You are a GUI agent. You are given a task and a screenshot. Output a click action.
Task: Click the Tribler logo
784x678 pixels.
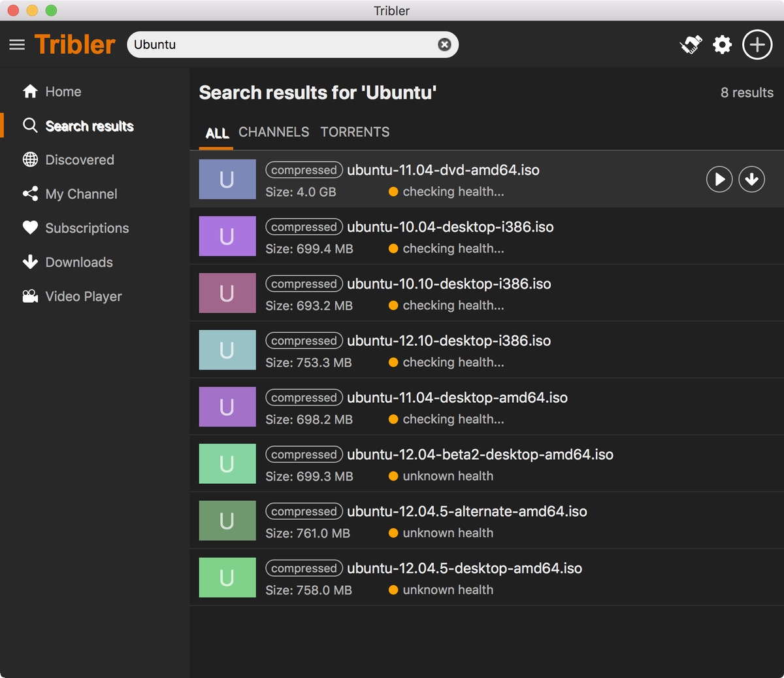(x=74, y=44)
